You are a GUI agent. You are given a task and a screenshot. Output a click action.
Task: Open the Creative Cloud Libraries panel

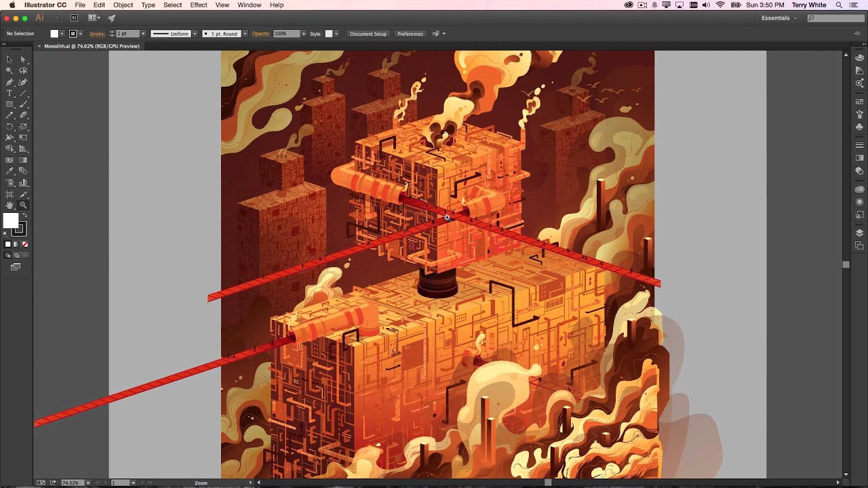pos(859,190)
